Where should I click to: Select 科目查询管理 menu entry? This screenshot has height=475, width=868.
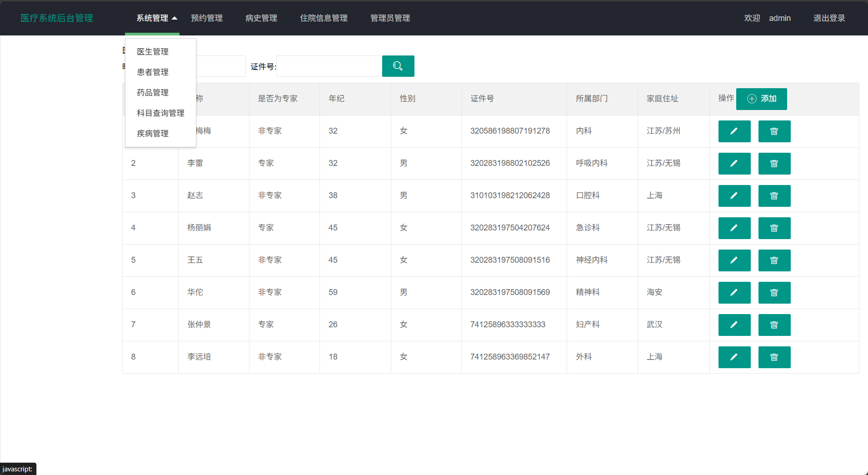coord(160,113)
